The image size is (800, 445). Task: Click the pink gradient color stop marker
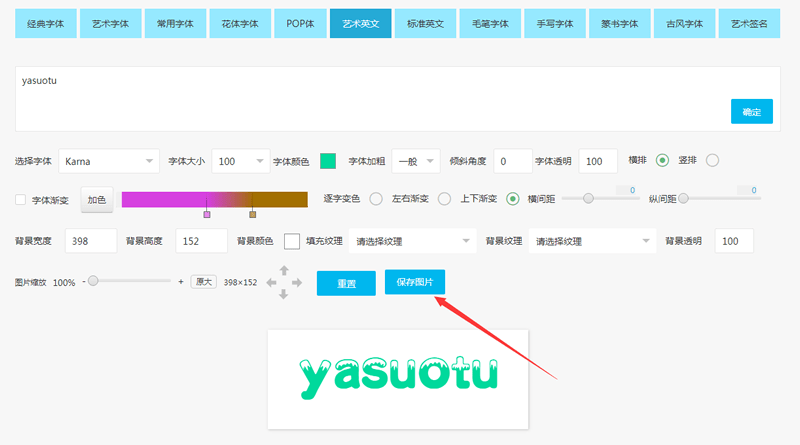[x=207, y=214]
